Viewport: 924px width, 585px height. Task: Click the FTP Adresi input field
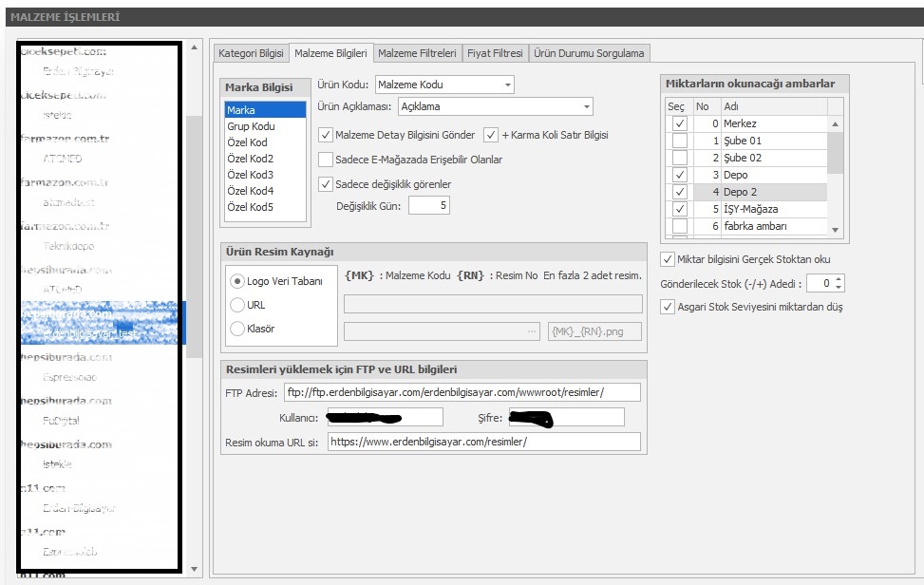point(462,392)
